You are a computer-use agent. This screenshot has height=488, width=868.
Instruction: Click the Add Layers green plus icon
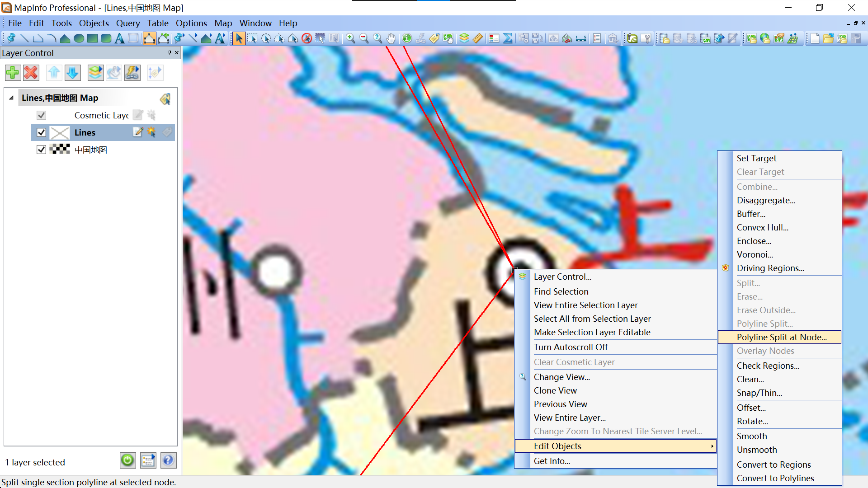point(13,72)
